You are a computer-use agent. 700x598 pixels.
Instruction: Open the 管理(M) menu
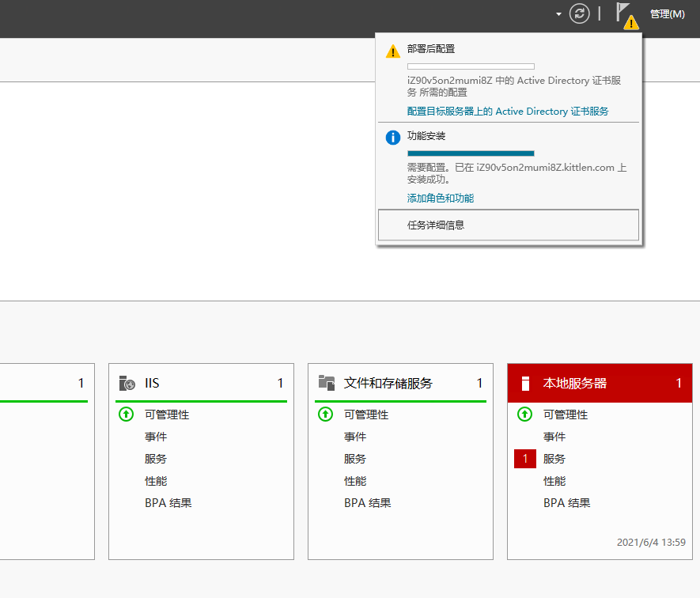coord(667,13)
